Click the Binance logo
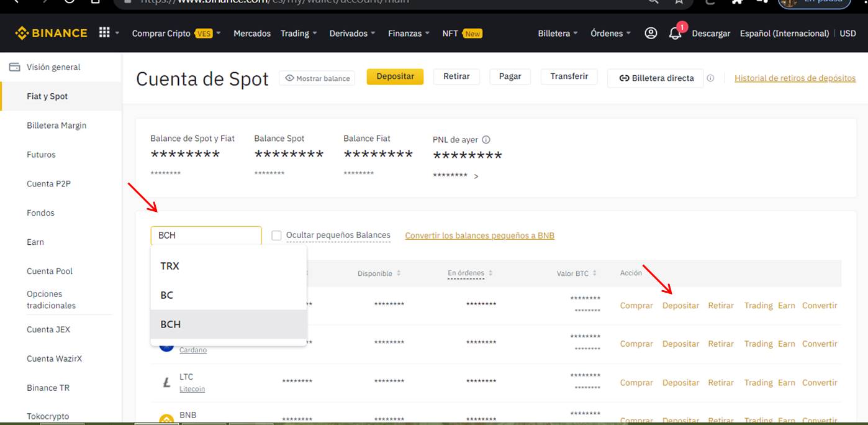868x425 pixels. click(52, 33)
